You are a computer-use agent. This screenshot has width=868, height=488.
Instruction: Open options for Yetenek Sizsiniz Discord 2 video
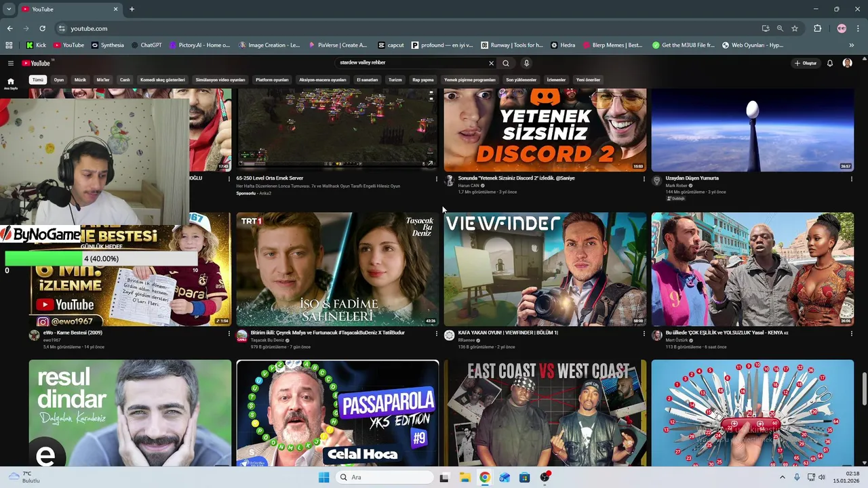point(644,179)
